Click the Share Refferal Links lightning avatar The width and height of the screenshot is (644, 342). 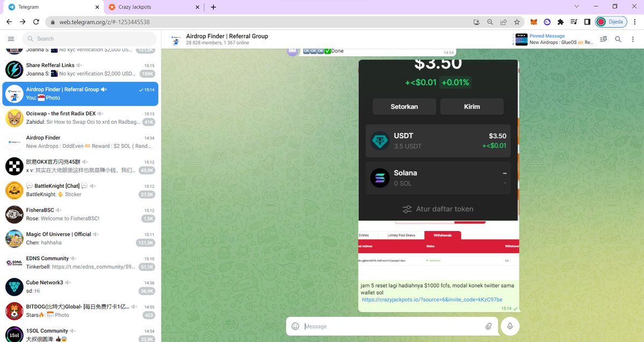point(14,70)
